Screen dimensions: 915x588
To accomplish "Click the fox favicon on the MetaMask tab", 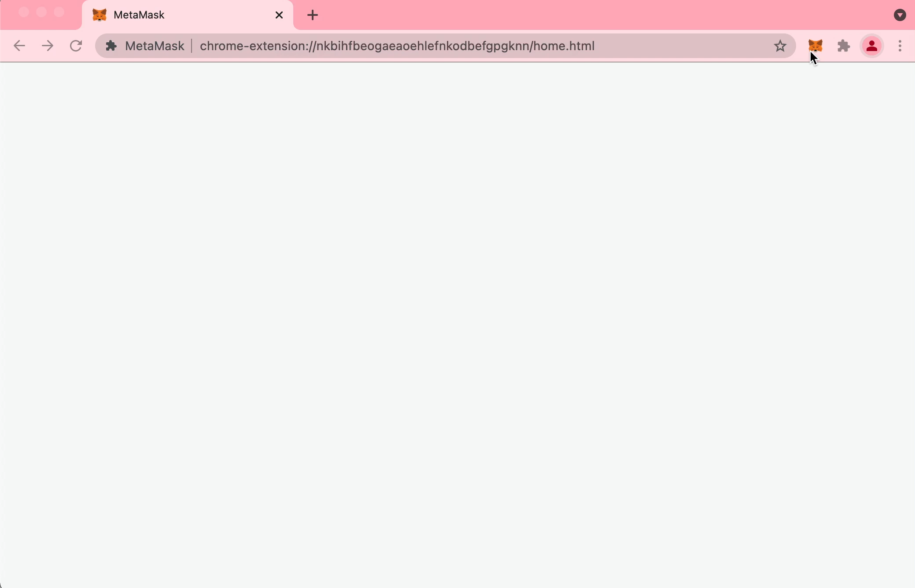I will [x=100, y=15].
